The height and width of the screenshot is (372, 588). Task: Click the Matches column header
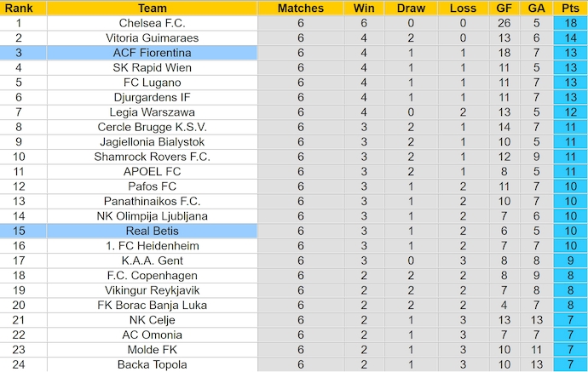(x=301, y=8)
